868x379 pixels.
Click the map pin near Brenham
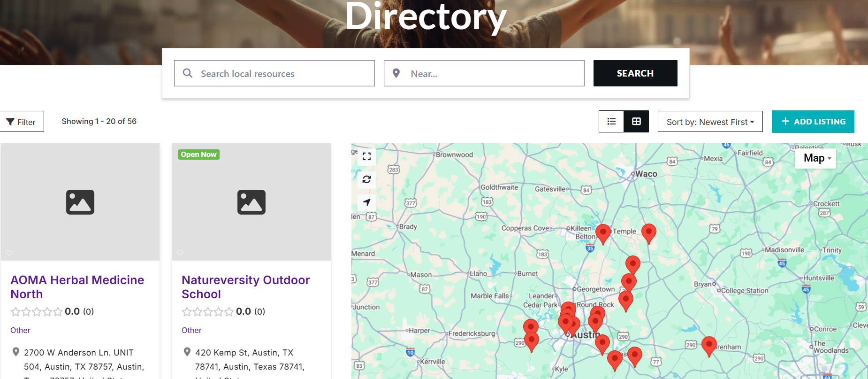(x=708, y=346)
